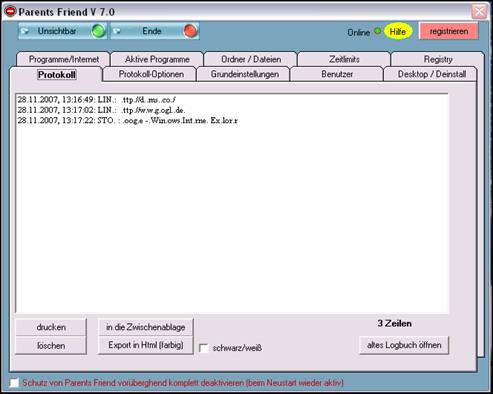Enable the schwarz/weiß checkbox
The width and height of the screenshot is (493, 394).
coord(203,348)
